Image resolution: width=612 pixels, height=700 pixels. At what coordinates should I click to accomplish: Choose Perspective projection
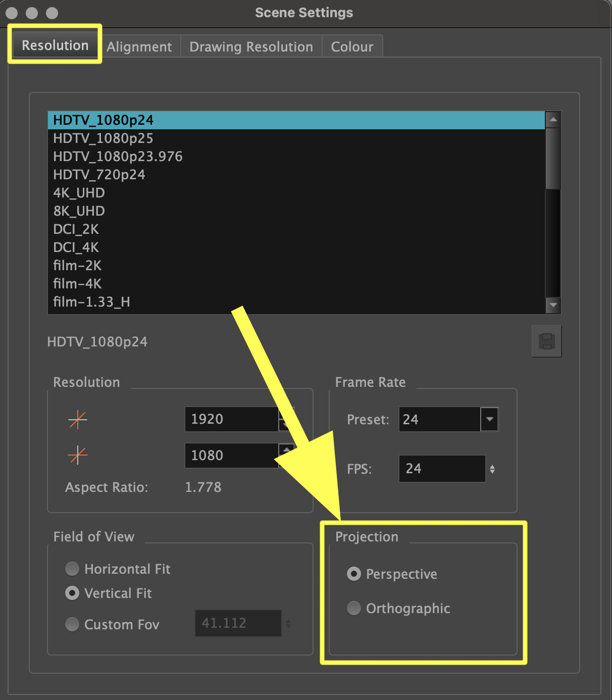click(x=354, y=574)
